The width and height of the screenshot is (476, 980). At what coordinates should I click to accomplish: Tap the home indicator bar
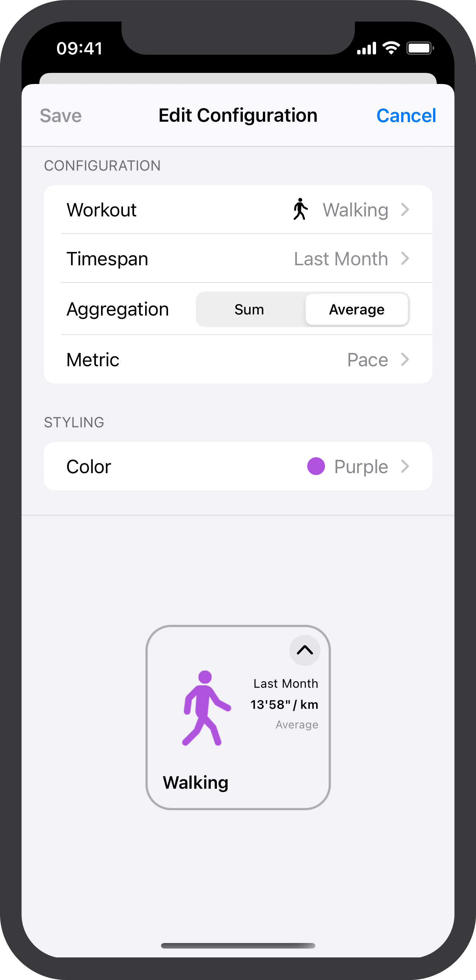[x=238, y=946]
